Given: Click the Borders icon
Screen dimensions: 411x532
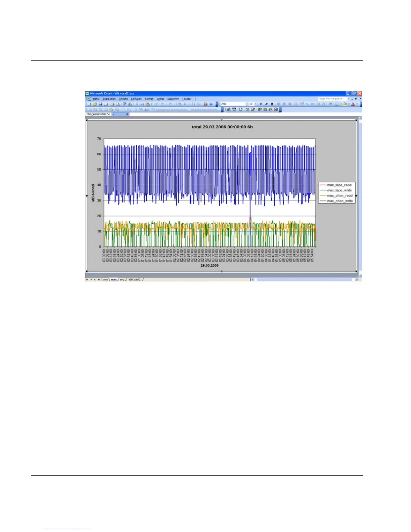Looking at the screenshot, I should [x=337, y=104].
